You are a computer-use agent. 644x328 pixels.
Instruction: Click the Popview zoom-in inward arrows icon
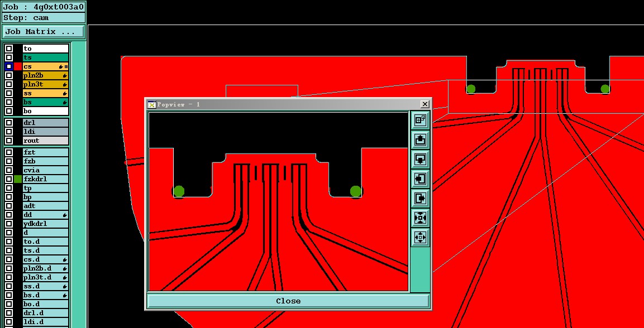click(x=420, y=218)
